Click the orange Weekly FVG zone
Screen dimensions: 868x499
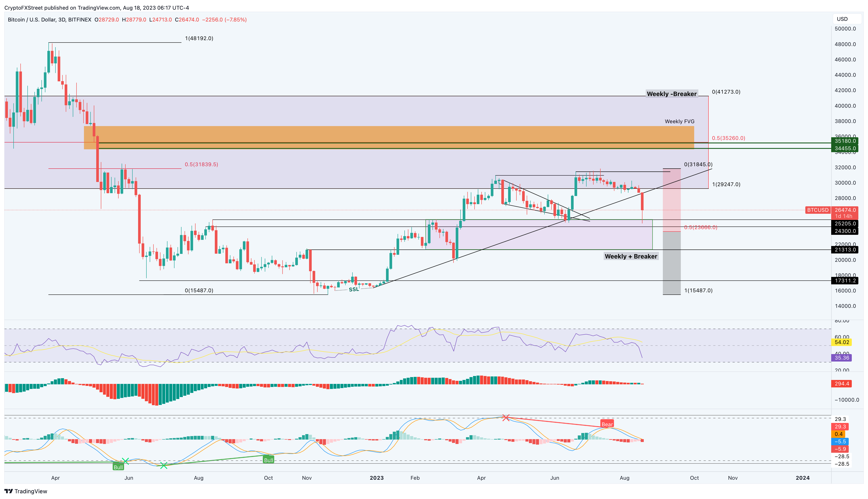[377, 134]
